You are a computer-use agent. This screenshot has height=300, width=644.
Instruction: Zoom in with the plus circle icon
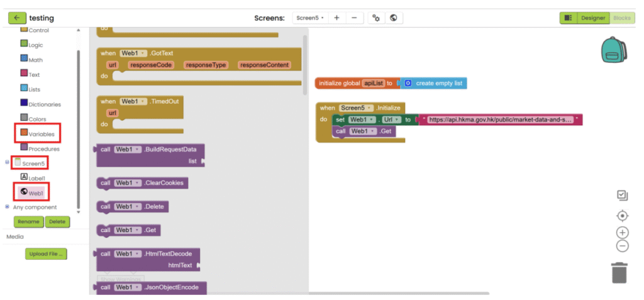pos(622,233)
